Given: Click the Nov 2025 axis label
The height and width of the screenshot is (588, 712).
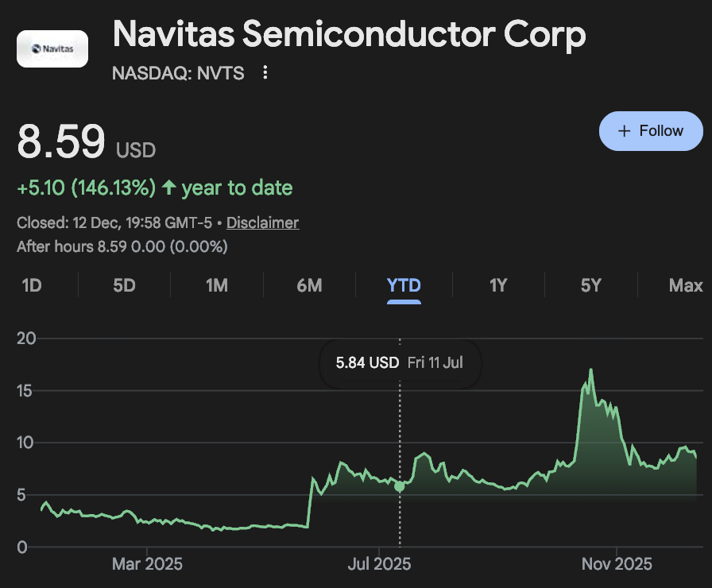Looking at the screenshot, I should click(x=616, y=564).
